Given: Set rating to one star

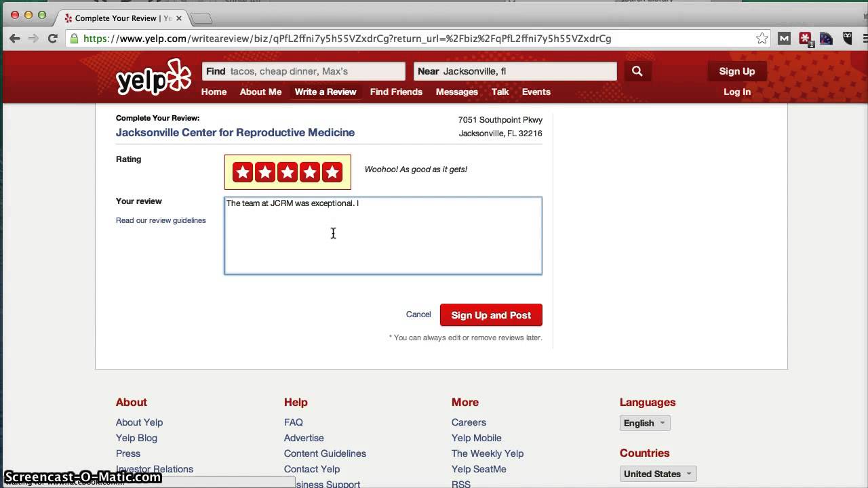Looking at the screenshot, I should [x=243, y=172].
